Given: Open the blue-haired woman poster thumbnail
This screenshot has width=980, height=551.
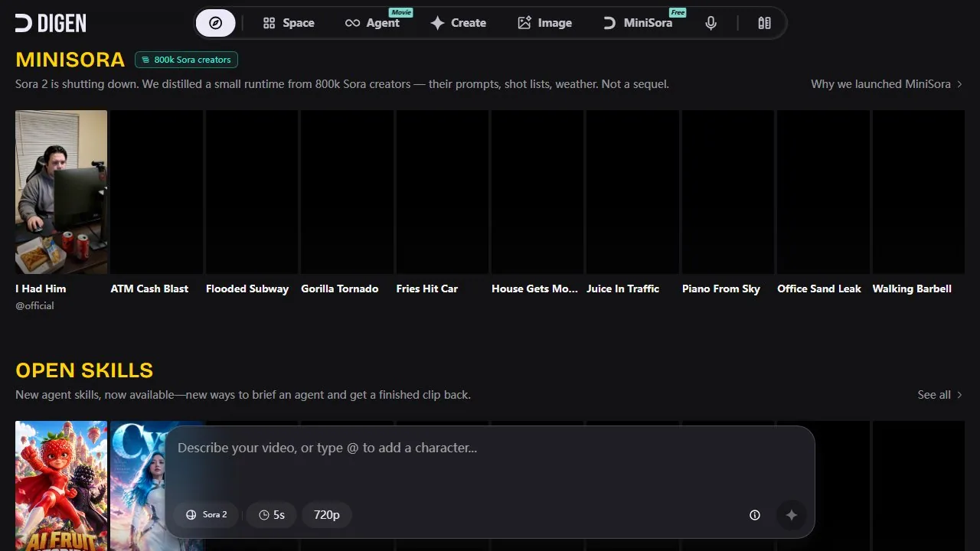Looking at the screenshot, I should pos(138,486).
